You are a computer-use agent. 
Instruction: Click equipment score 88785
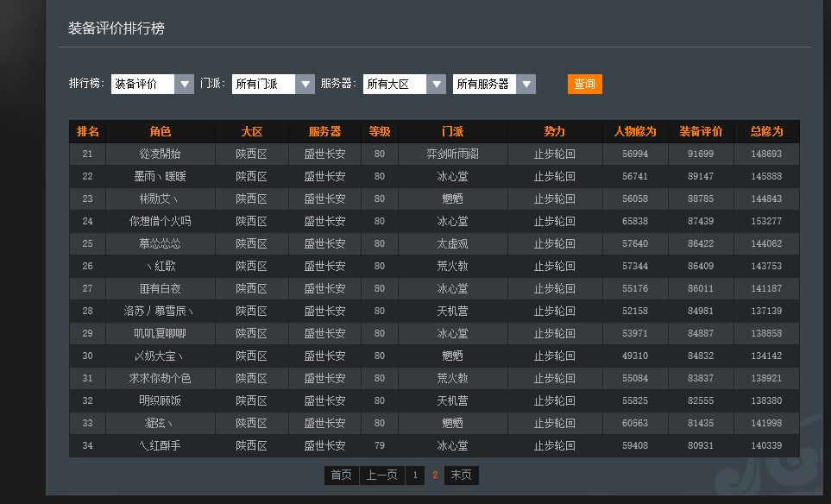coord(701,198)
